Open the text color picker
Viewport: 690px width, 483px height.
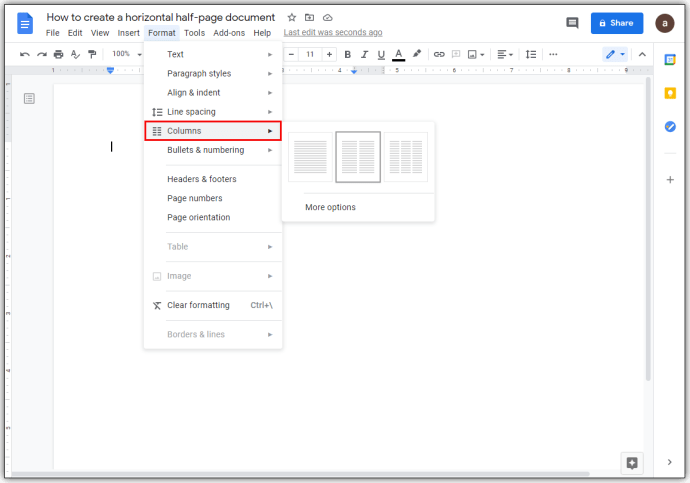pyautogui.click(x=398, y=55)
